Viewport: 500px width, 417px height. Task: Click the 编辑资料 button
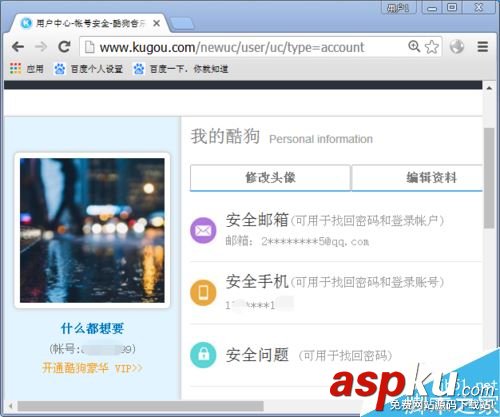click(417, 178)
